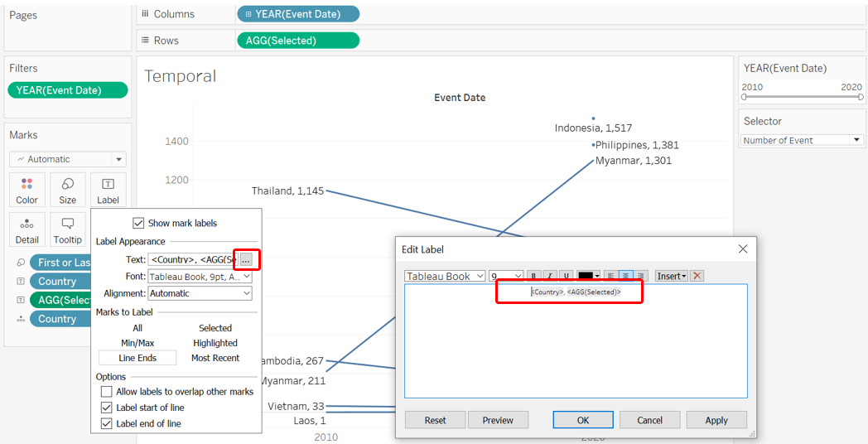Click the YEAR(Event Date) pill in Columns

[x=298, y=14]
